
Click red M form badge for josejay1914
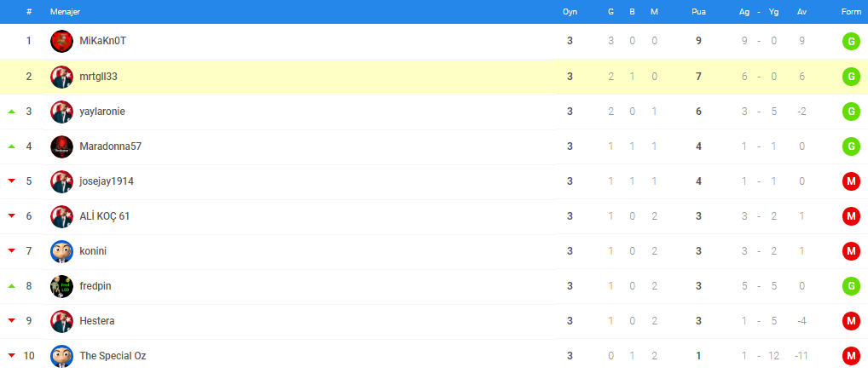[851, 181]
